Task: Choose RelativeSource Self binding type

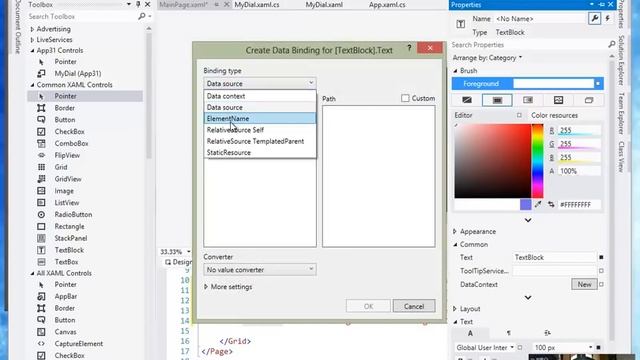Action: coord(260,130)
